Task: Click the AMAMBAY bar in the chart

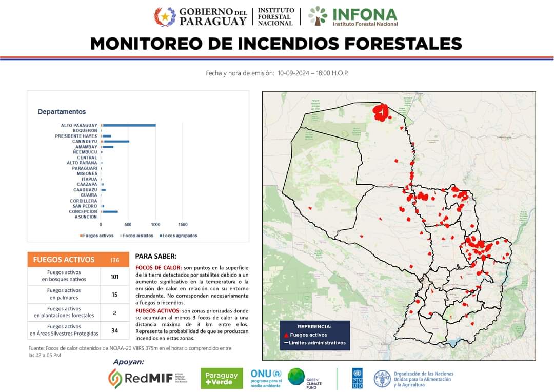Action: (108, 147)
